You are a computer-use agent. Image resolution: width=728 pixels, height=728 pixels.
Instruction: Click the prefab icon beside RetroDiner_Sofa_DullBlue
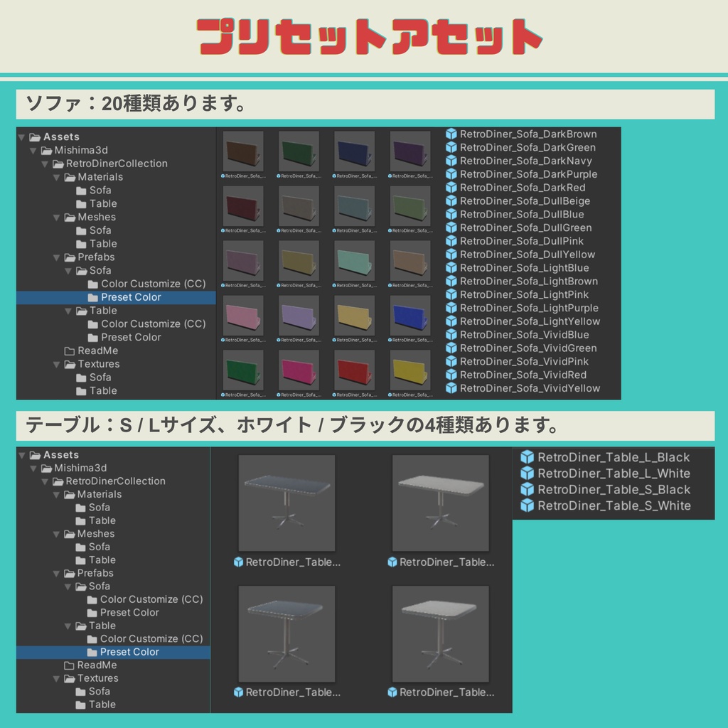point(451,215)
